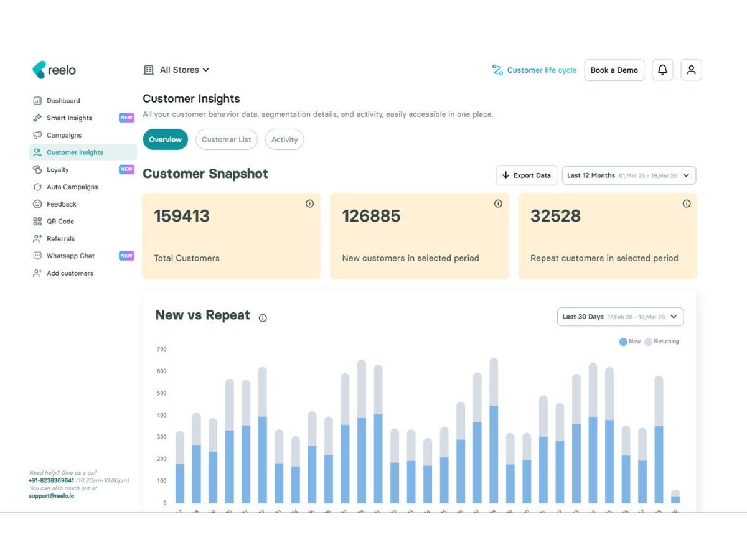Click the Whatsapp Chat bubble icon
This screenshot has width=747, height=560.
coord(37,256)
